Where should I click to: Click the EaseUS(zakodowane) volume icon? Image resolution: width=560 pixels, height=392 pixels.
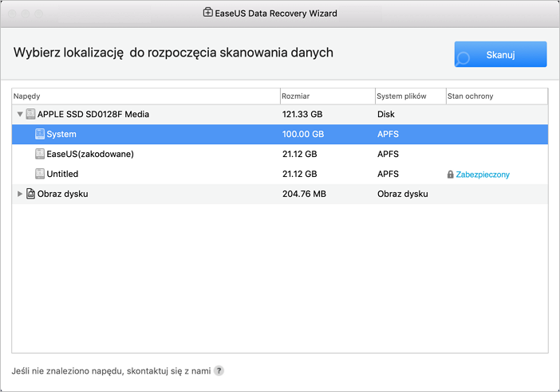click(40, 154)
